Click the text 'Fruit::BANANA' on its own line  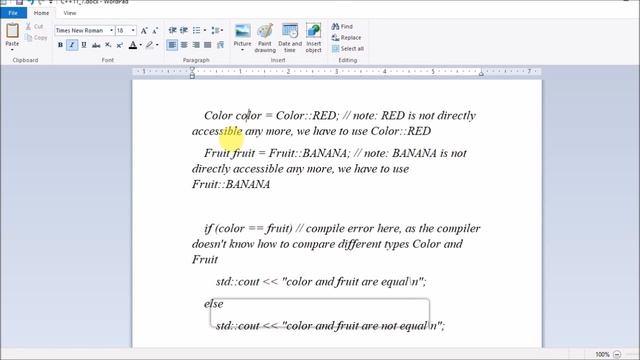tap(231, 184)
